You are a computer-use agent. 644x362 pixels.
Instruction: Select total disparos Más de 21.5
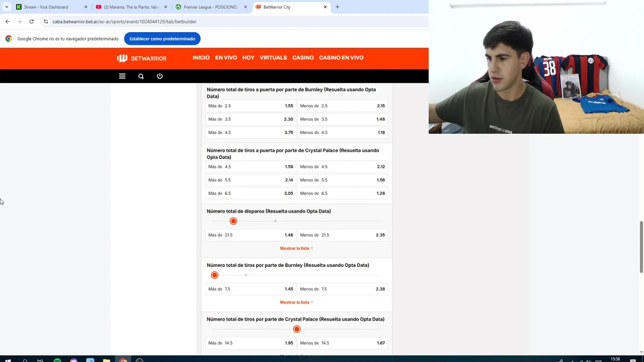coord(251,235)
